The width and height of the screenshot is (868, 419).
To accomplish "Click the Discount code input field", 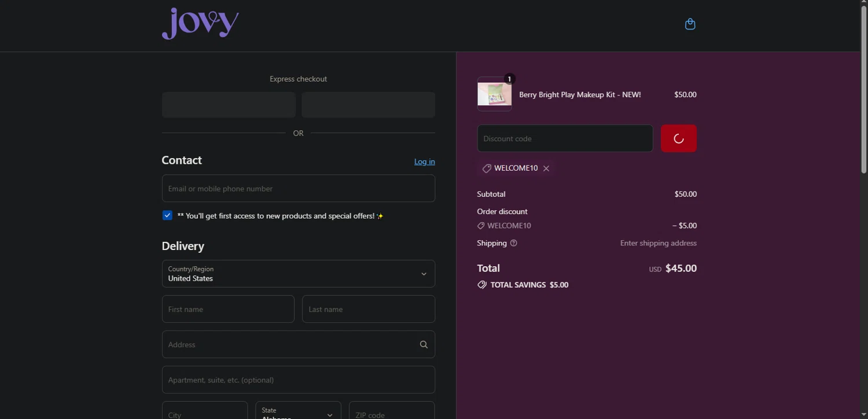I will pos(565,138).
